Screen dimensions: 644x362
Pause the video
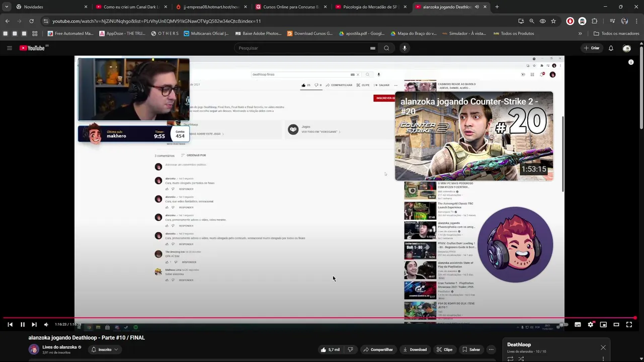(x=22, y=324)
